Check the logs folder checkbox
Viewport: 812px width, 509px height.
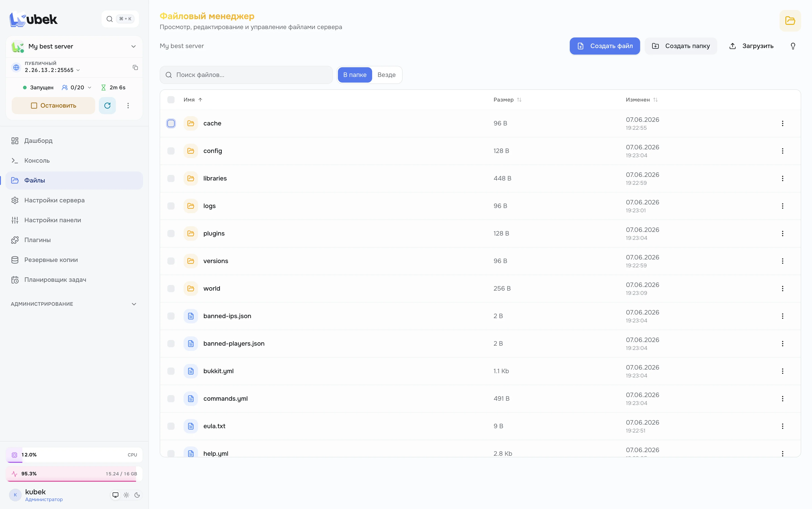171,206
